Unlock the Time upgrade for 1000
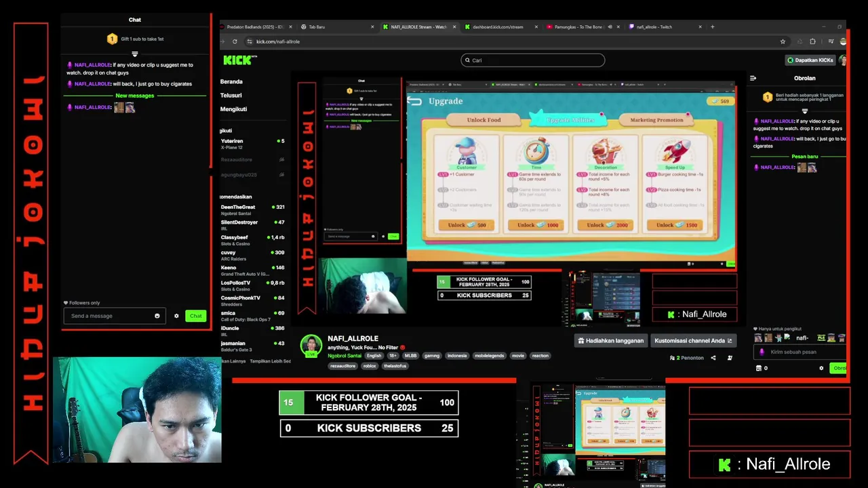868x488 pixels. point(536,225)
